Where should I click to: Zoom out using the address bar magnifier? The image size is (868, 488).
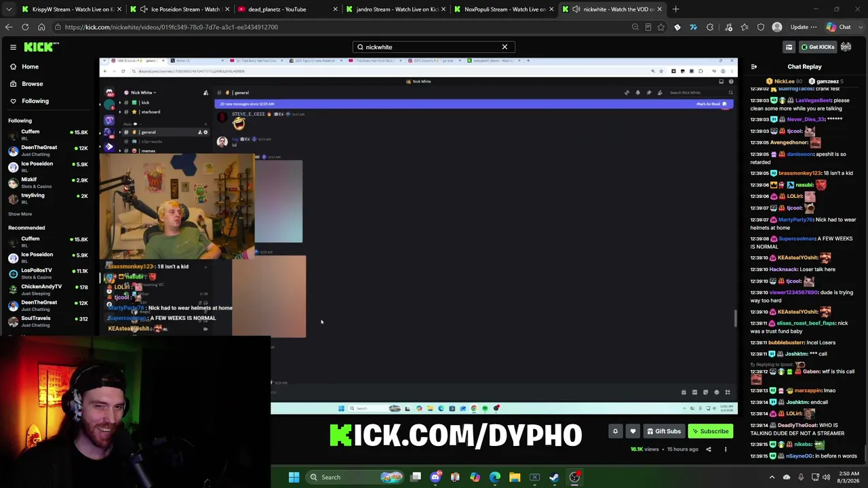(635, 27)
